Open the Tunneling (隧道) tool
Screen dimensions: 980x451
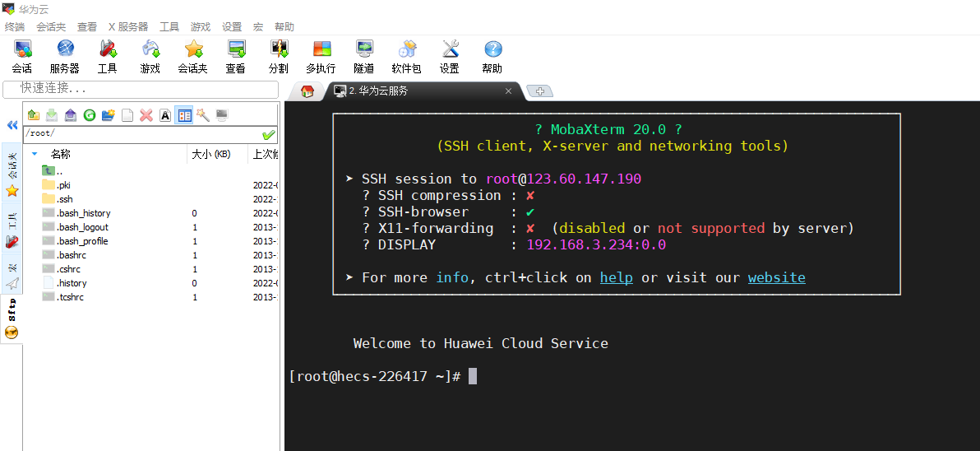click(x=363, y=56)
